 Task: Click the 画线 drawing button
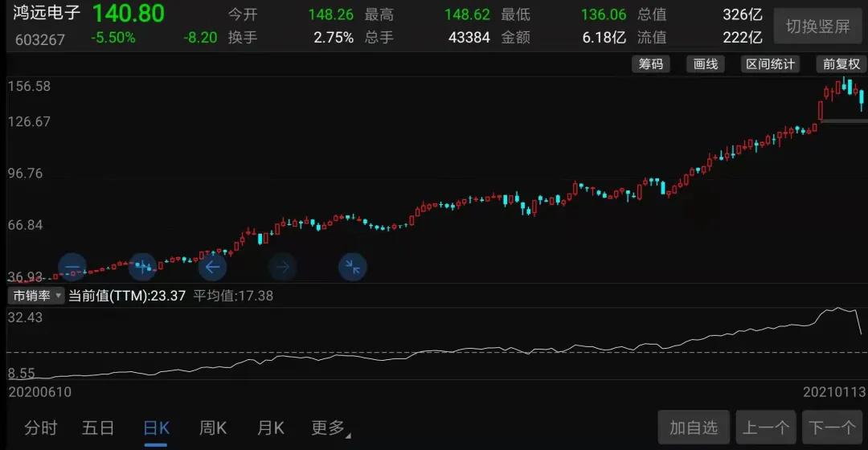[x=706, y=64]
